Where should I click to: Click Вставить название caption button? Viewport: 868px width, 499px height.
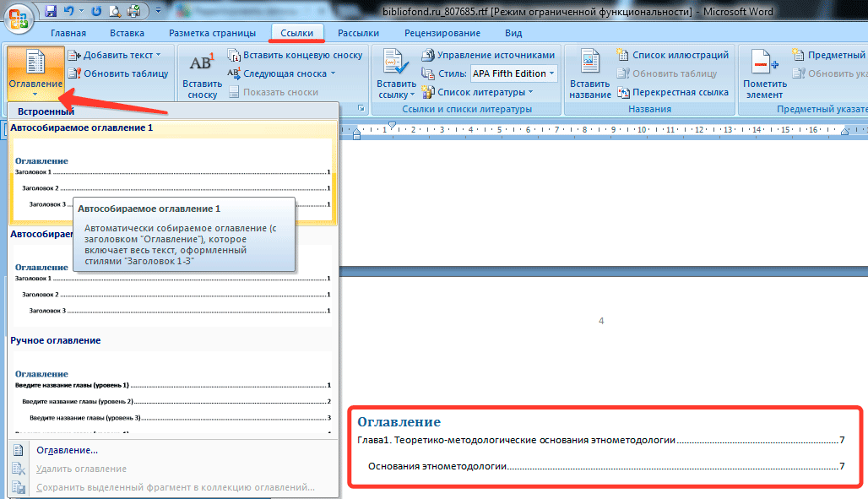[x=590, y=74]
